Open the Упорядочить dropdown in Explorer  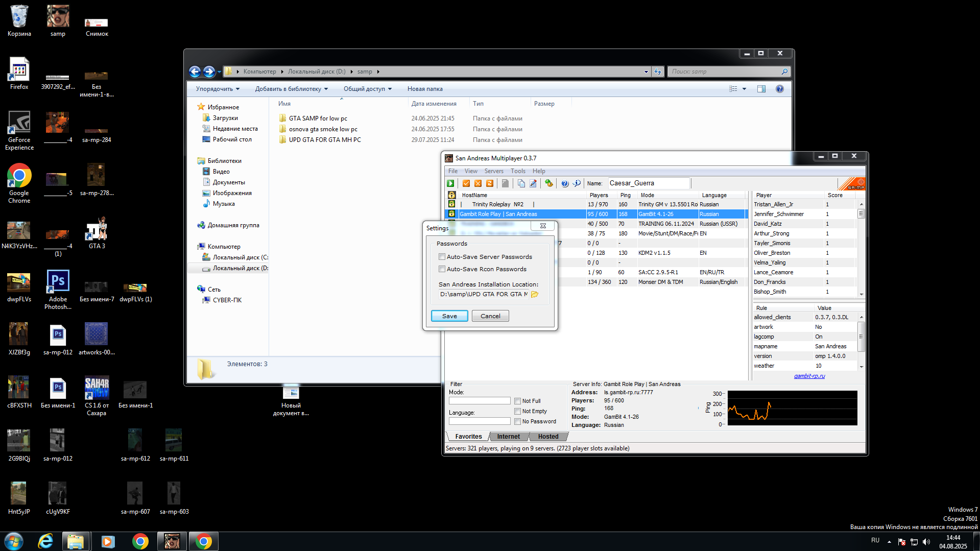coord(218,89)
